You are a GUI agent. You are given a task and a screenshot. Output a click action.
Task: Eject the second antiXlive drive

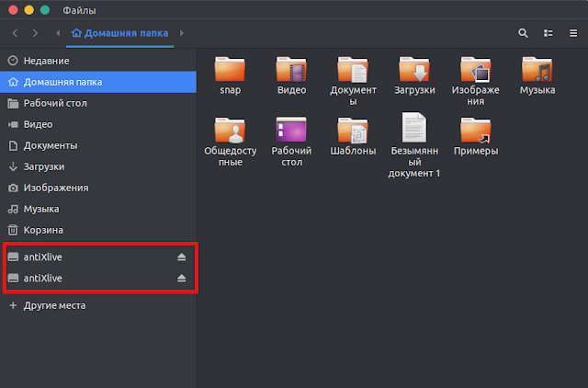point(182,278)
